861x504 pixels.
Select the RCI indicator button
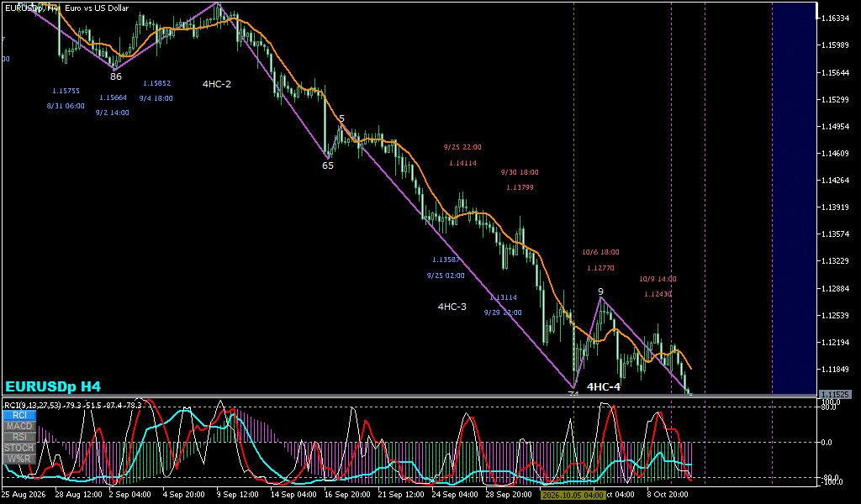point(20,415)
